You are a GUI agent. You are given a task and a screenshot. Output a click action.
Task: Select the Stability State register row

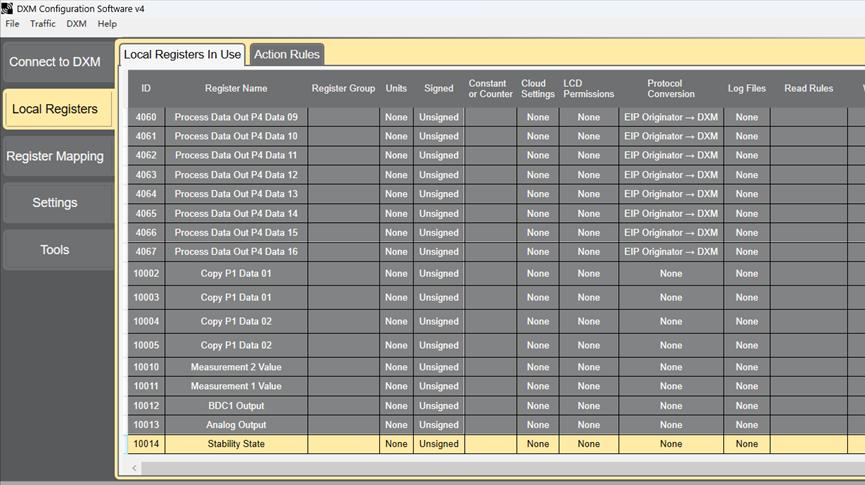point(236,444)
